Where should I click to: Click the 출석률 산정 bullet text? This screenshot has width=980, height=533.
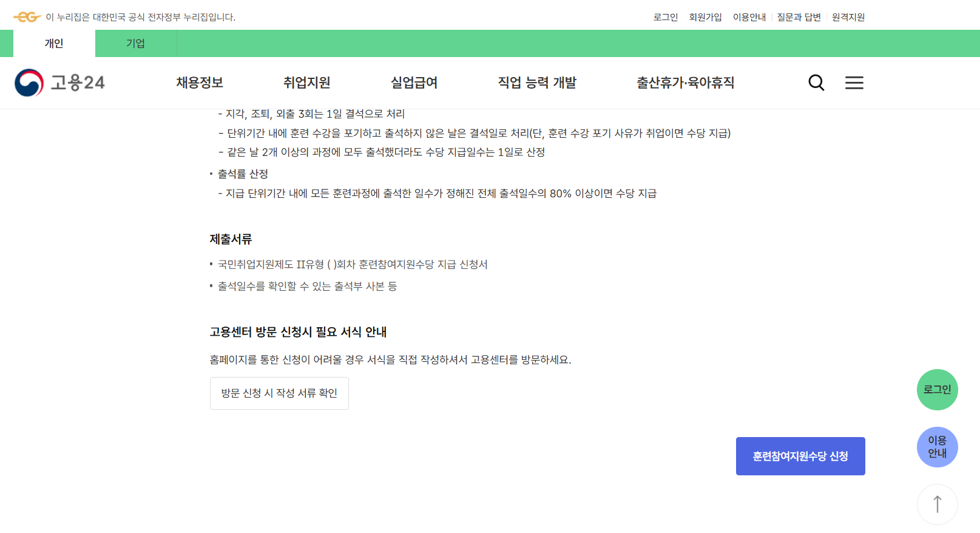click(243, 174)
